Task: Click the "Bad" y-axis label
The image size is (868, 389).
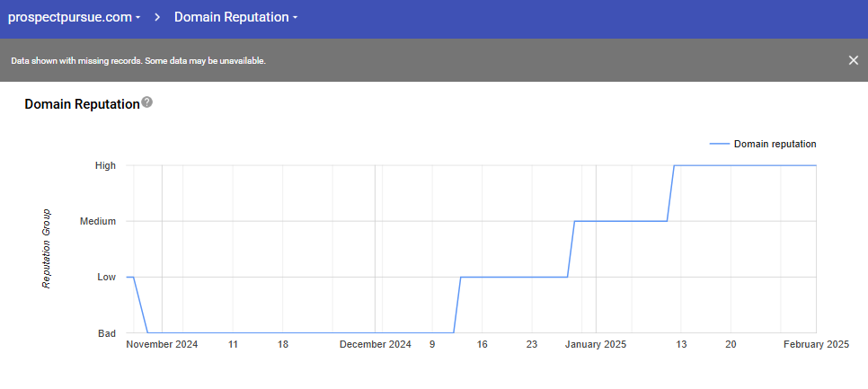Action: [106, 333]
